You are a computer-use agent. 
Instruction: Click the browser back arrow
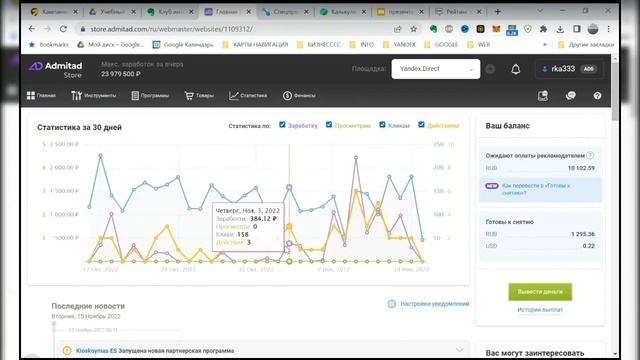(32, 29)
